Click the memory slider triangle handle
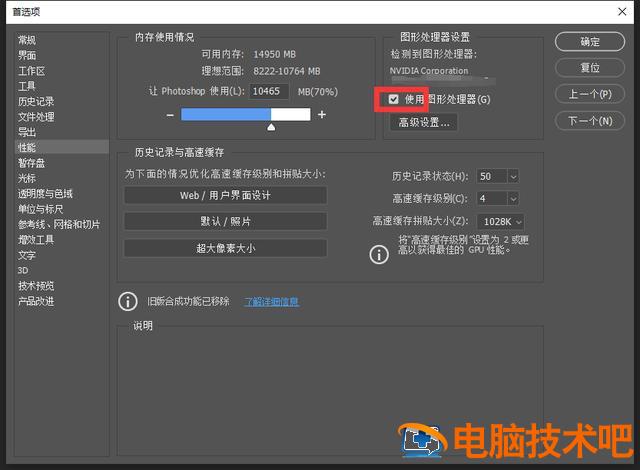The width and height of the screenshot is (640, 470). pyautogui.click(x=271, y=127)
